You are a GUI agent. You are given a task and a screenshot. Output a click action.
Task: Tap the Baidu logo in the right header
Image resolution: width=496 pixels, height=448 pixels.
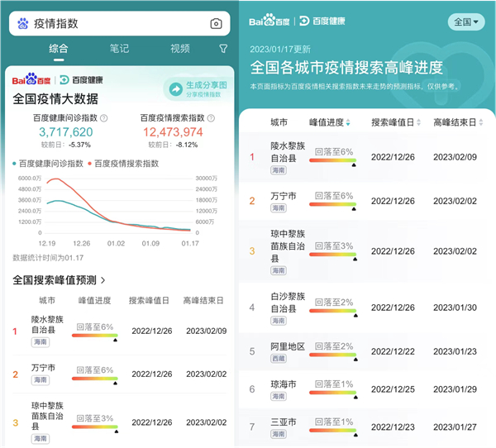click(271, 21)
